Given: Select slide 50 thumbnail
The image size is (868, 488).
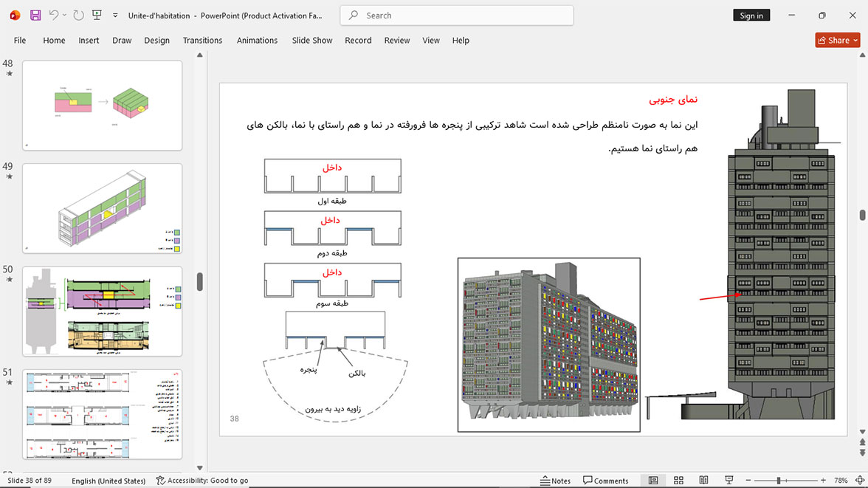Looking at the screenshot, I should 103,312.
